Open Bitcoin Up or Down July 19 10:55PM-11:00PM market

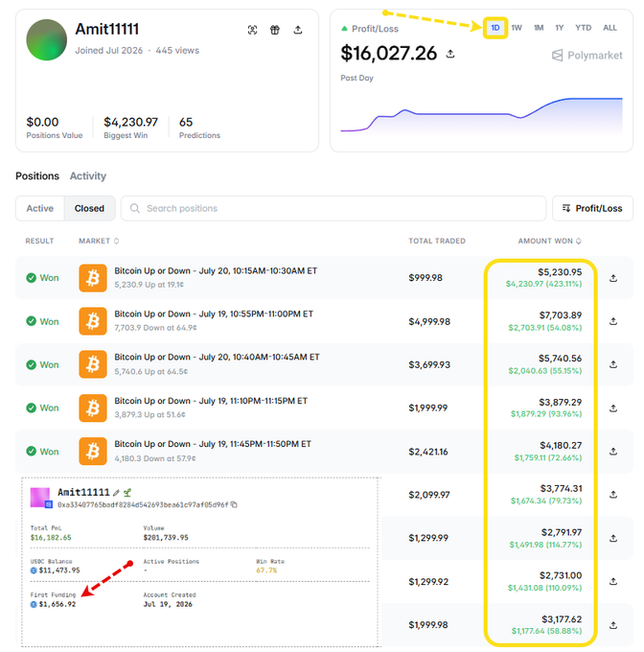point(214,314)
